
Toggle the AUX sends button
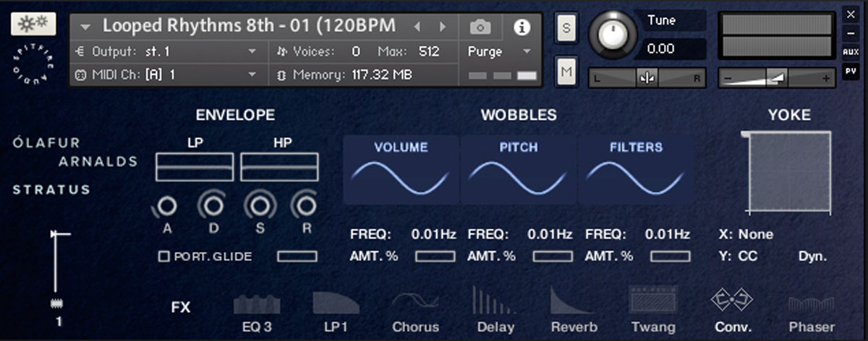[851, 52]
